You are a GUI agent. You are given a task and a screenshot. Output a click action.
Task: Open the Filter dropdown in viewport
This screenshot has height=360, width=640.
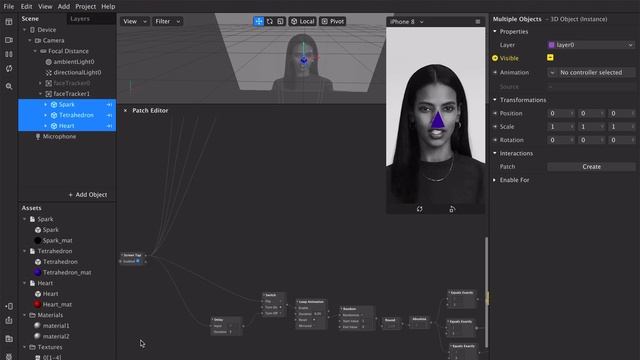click(x=167, y=21)
